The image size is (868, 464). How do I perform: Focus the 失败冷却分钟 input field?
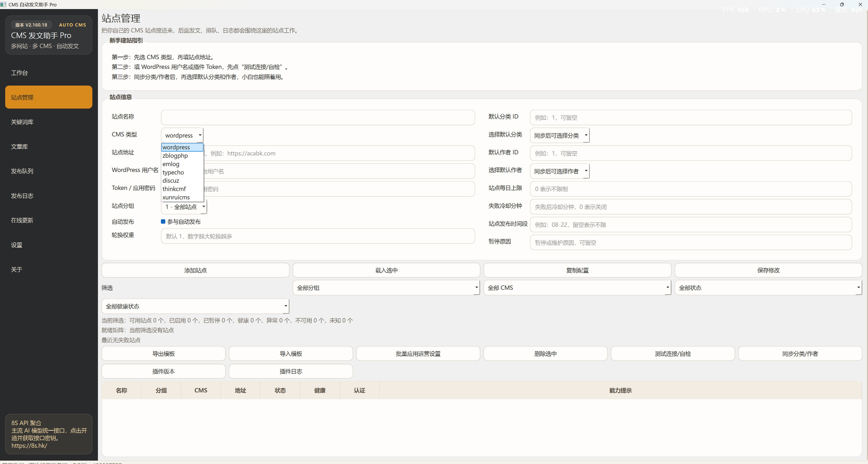pos(691,207)
